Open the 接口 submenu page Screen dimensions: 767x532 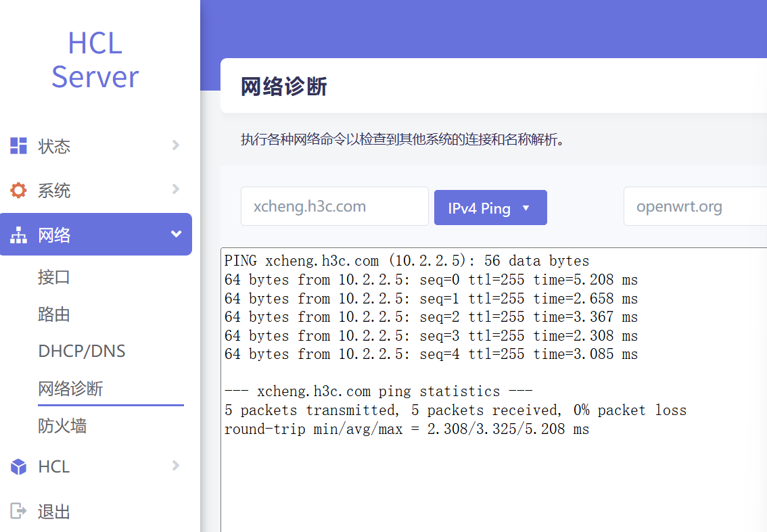pyautogui.click(x=54, y=277)
